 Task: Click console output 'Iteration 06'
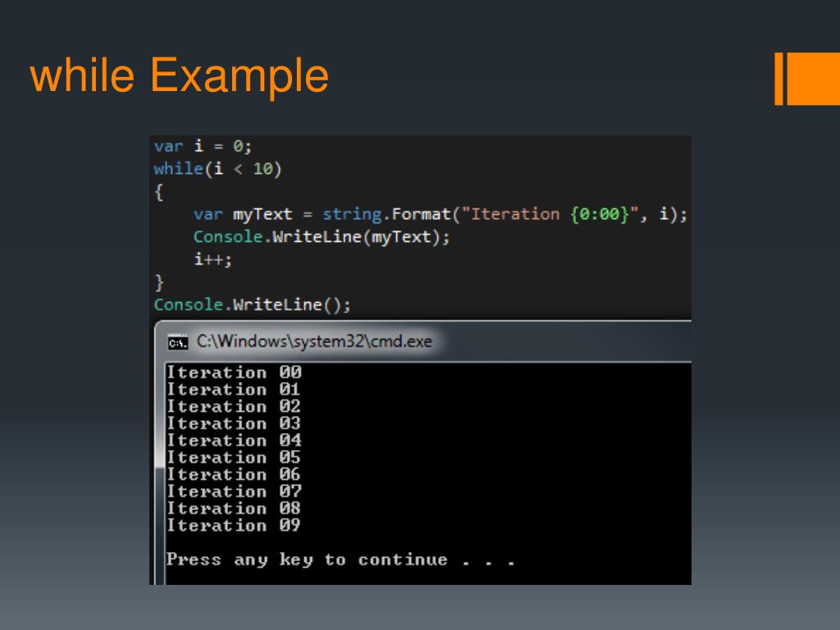click(234, 475)
